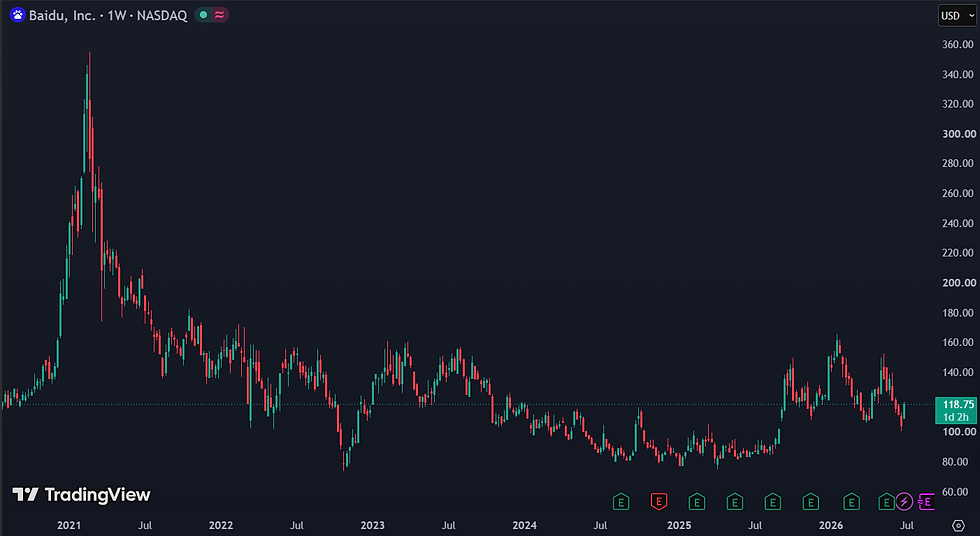
Task: Click the 300.00 price axis label
Action: pos(958,134)
